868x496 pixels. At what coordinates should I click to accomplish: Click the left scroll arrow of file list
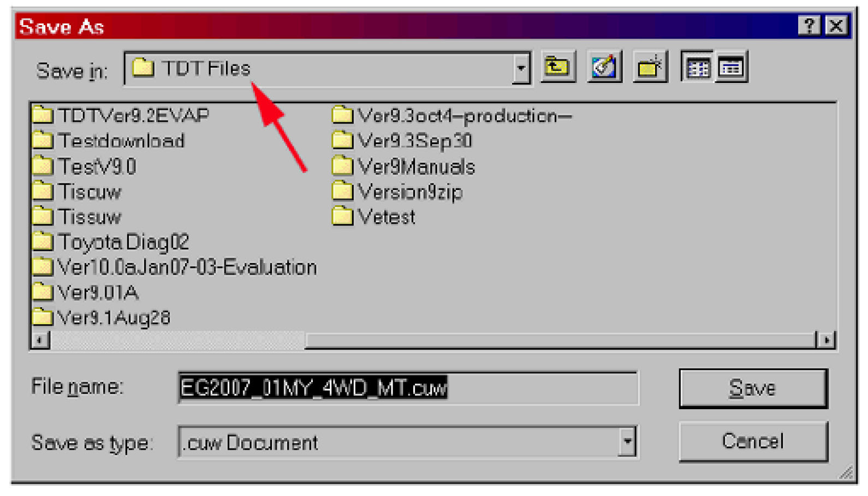[40, 340]
